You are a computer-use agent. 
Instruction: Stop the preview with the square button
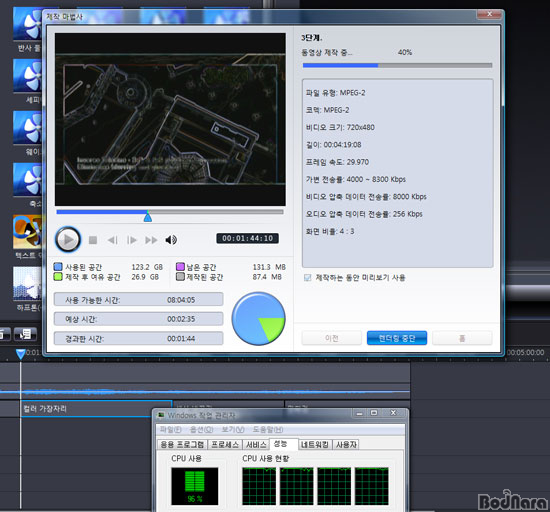(x=93, y=240)
